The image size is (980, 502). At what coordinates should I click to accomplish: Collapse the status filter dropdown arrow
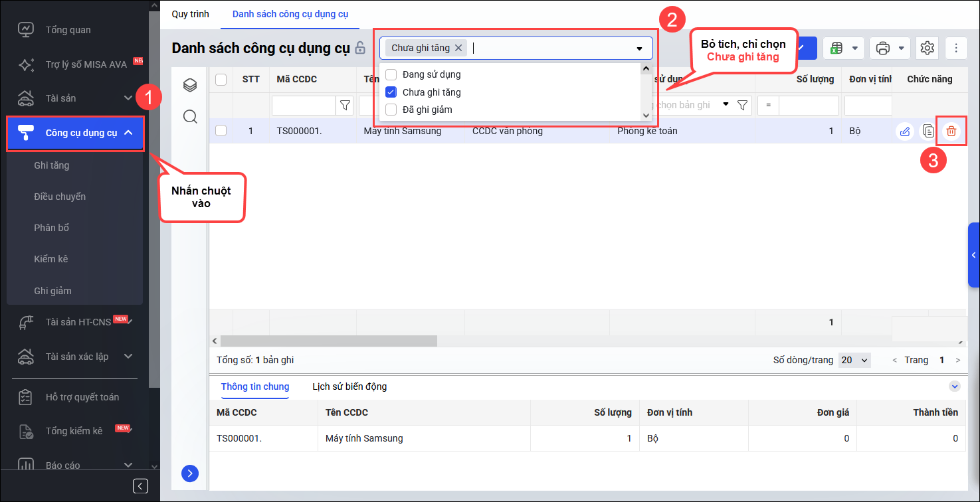pyautogui.click(x=639, y=48)
